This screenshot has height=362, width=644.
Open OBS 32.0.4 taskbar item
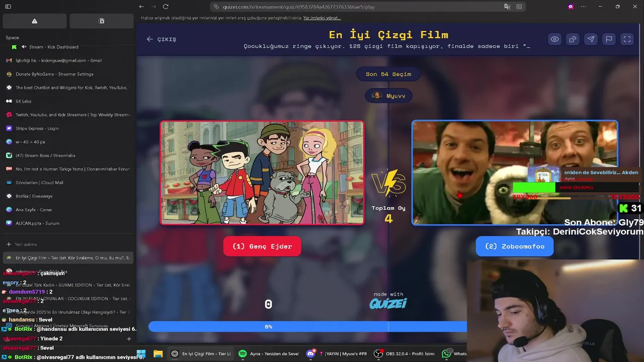[405, 353]
